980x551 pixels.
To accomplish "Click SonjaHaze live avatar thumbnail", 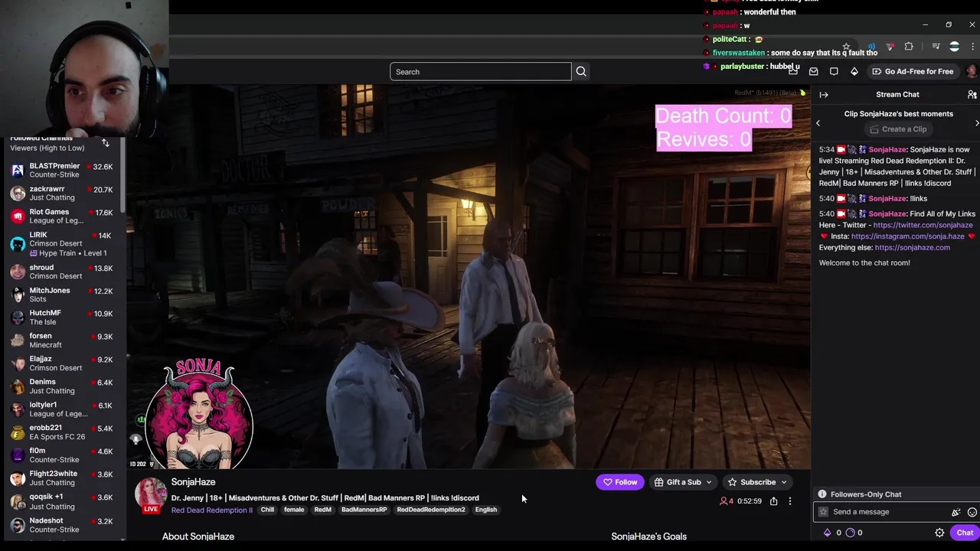I will pos(151,494).
